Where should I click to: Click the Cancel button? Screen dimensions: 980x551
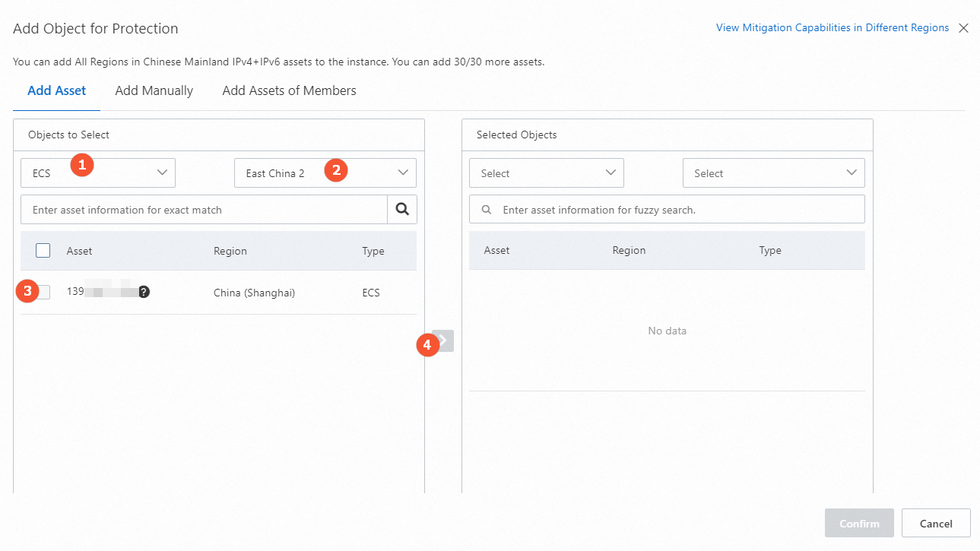pos(936,523)
